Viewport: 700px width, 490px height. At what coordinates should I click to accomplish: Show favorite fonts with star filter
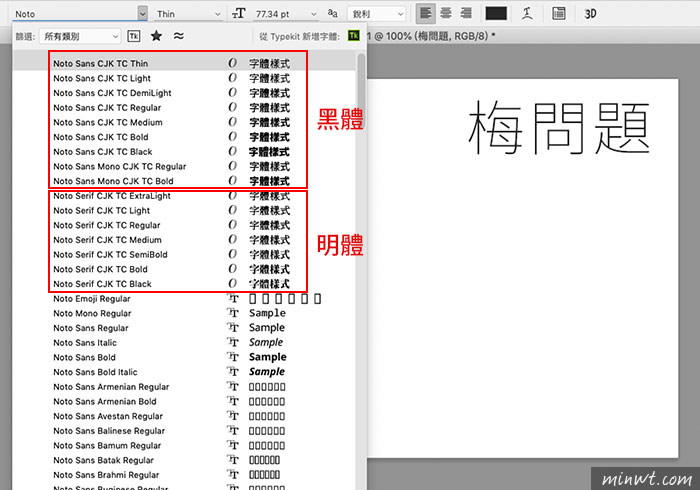[x=156, y=36]
